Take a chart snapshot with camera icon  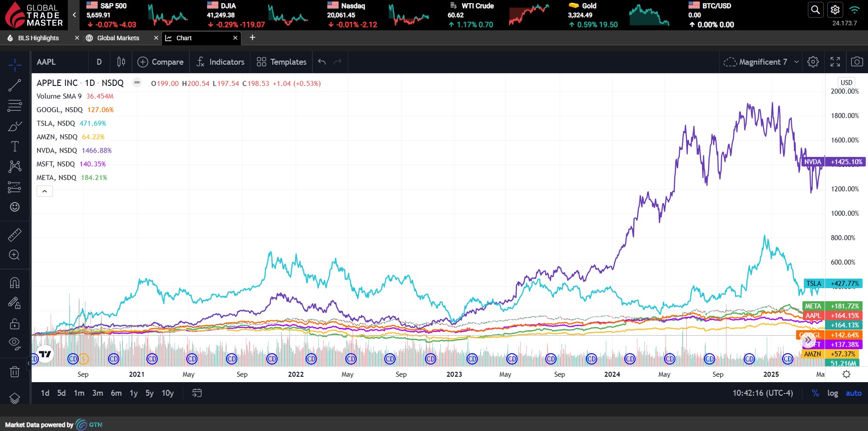[x=857, y=62]
